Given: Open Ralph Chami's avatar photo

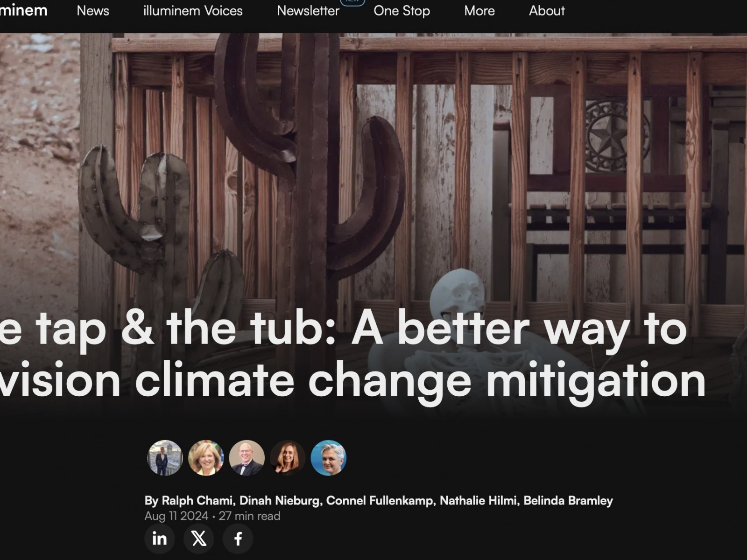Looking at the screenshot, I should click(165, 458).
